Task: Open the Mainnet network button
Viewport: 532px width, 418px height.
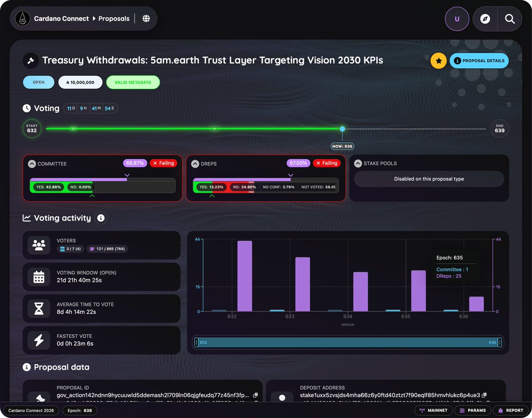Action: pyautogui.click(x=434, y=410)
